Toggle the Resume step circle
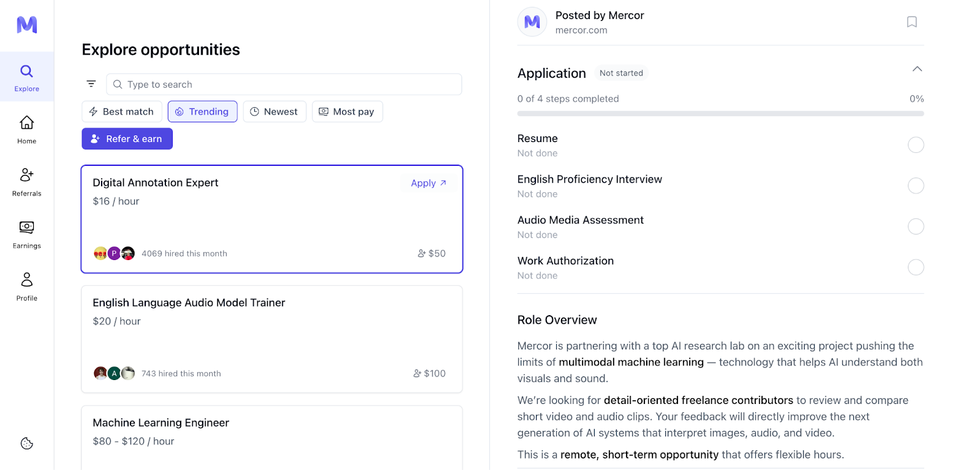The width and height of the screenshot is (980, 470). pos(916,145)
